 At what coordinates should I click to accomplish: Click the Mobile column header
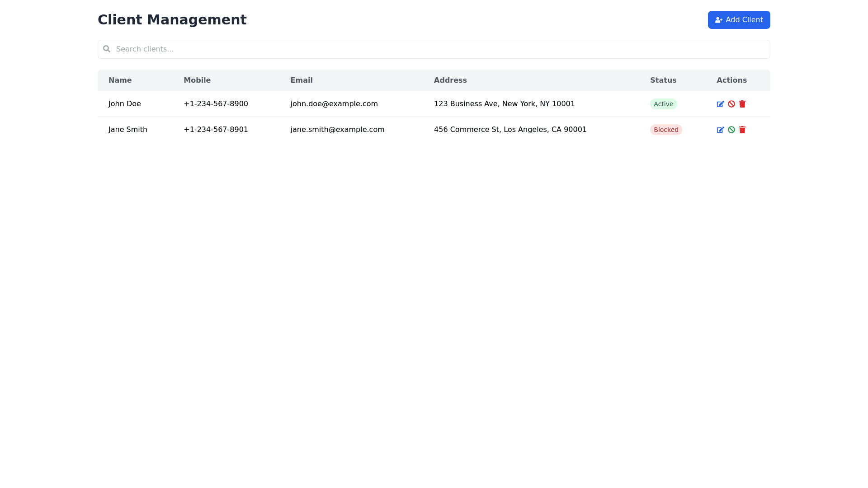pyautogui.click(x=197, y=80)
